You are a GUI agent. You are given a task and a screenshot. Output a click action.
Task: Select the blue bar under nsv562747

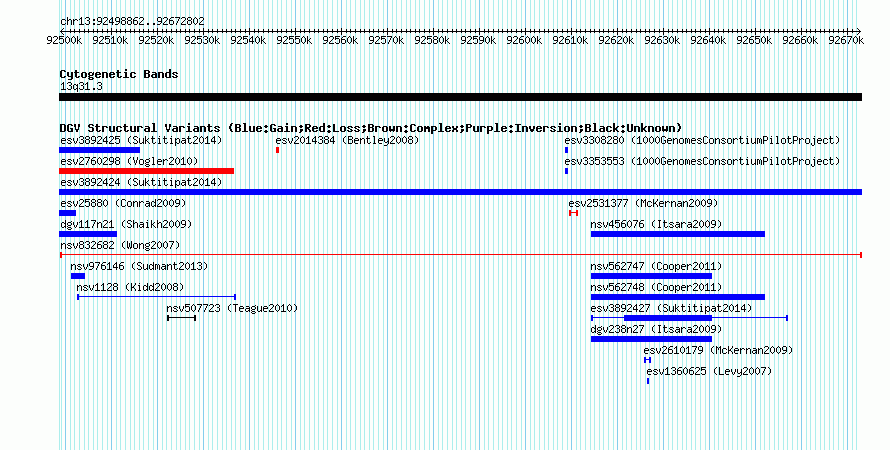[651, 276]
